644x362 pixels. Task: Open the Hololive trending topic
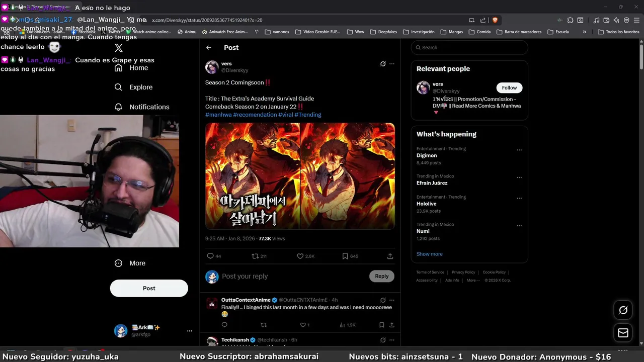point(427,204)
